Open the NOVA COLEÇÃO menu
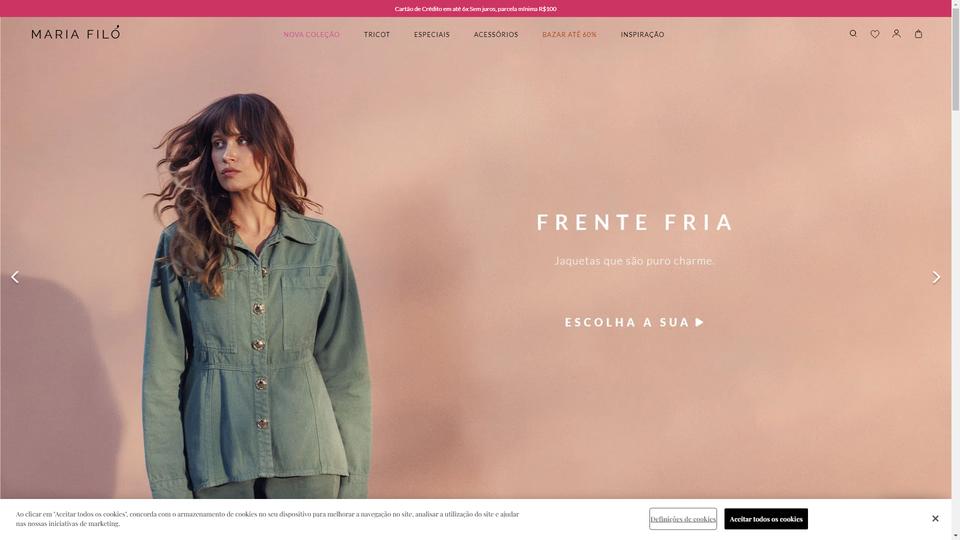This screenshot has width=960, height=540. tap(311, 34)
